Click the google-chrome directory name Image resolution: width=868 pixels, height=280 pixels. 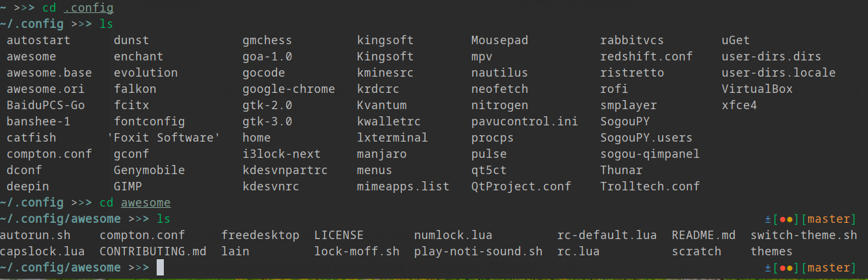point(289,89)
